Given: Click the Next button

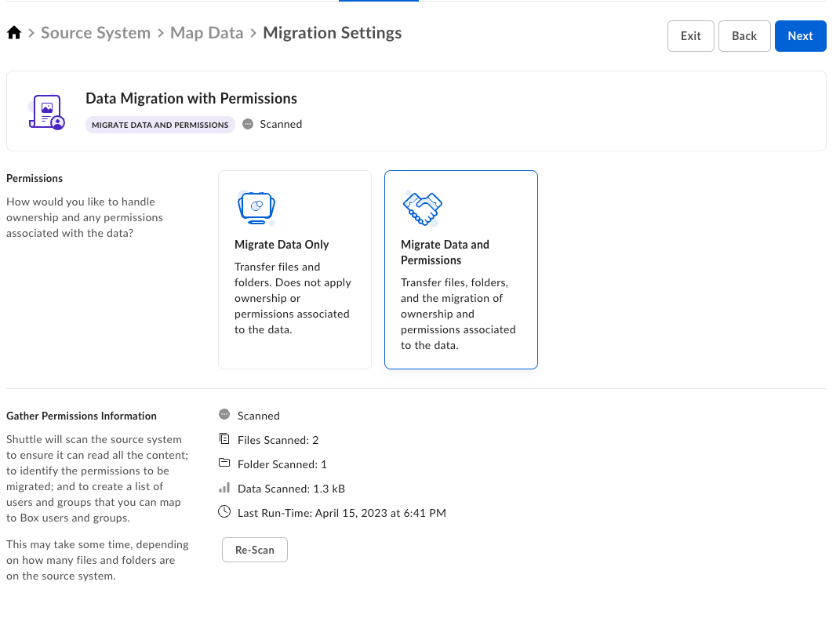Looking at the screenshot, I should click(800, 36).
